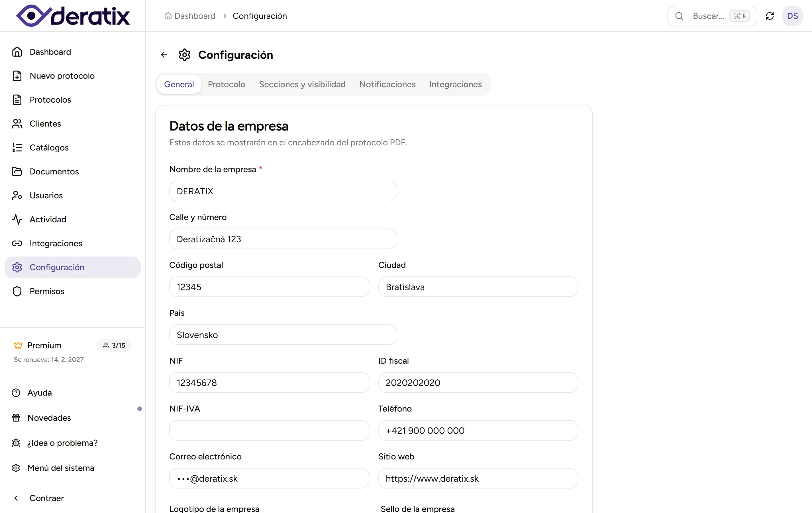Image resolution: width=812 pixels, height=513 pixels.
Task: Click the 3/15 users badge
Action: tap(114, 345)
